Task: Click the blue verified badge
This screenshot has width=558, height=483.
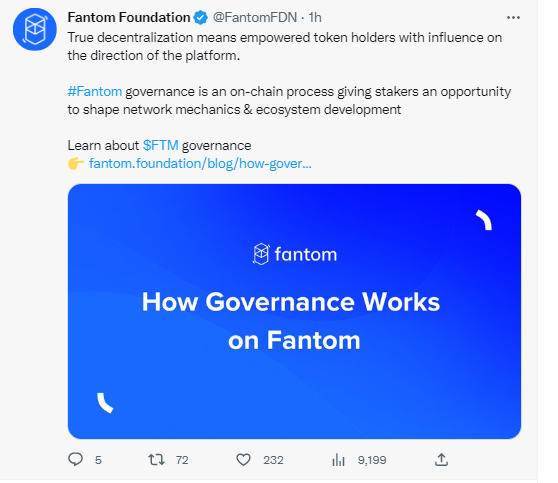Action: pos(201,17)
